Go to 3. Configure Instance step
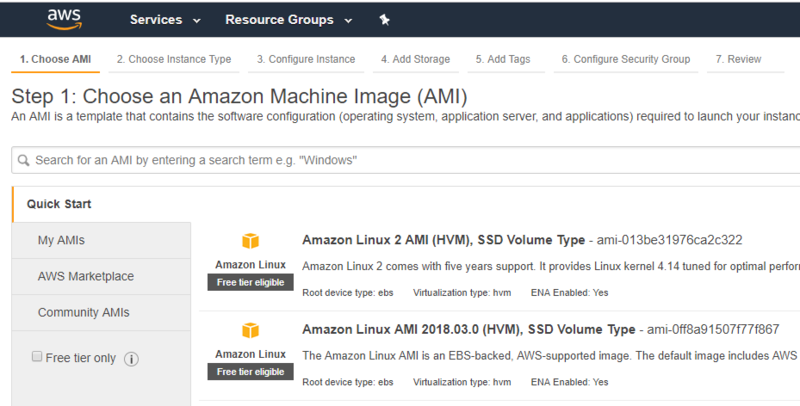 pos(306,59)
